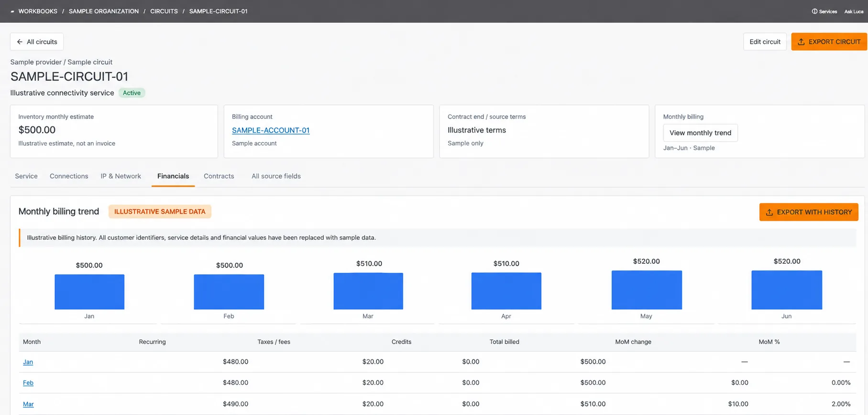This screenshot has height=415, width=868.
Task: Open the Contracts tab
Action: tap(219, 176)
